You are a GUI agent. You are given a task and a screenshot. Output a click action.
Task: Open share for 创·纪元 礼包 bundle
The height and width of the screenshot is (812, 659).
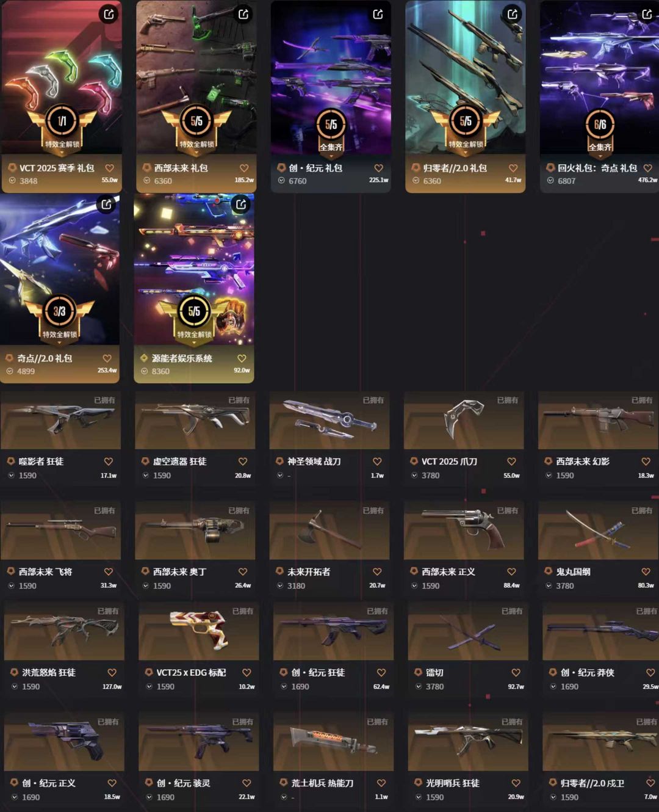point(378,14)
